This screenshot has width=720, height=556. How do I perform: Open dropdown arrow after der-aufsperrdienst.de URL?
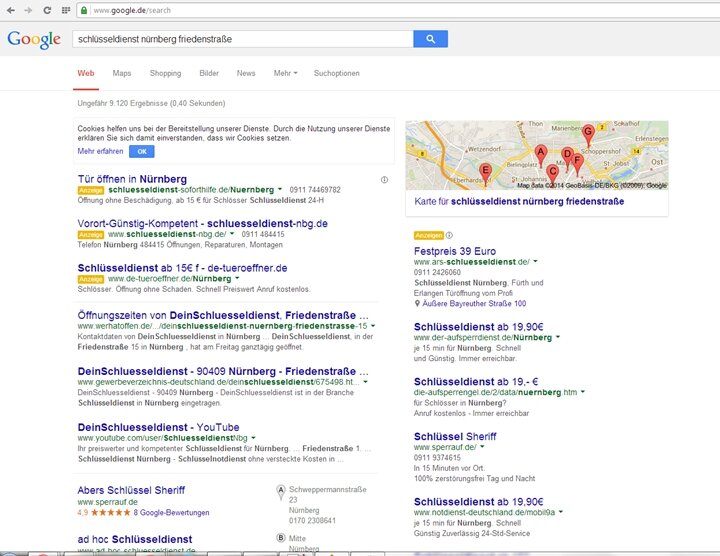tap(558, 337)
